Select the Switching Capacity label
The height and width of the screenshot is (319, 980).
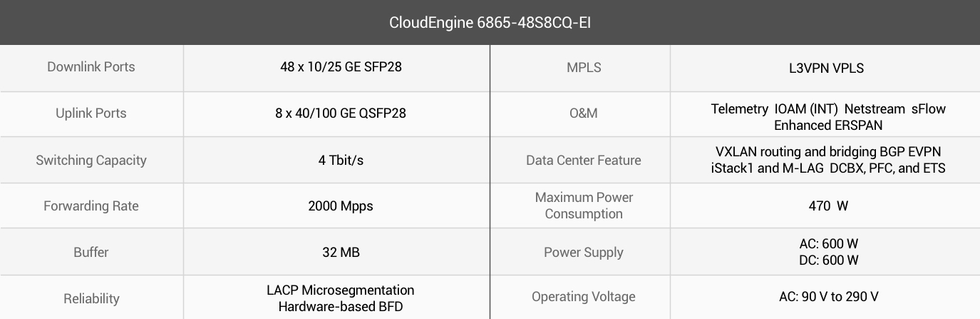click(91, 160)
